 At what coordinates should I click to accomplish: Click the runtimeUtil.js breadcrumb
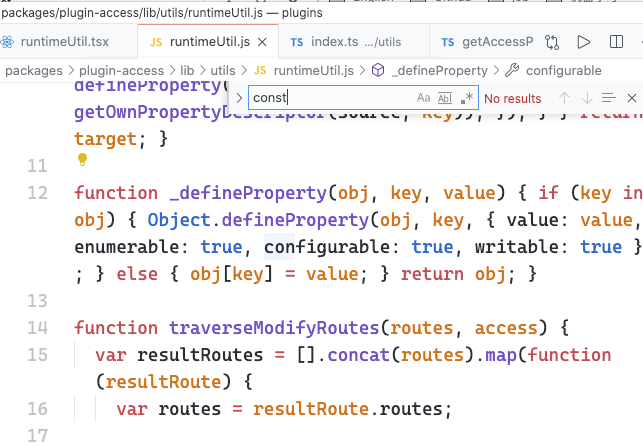(313, 71)
